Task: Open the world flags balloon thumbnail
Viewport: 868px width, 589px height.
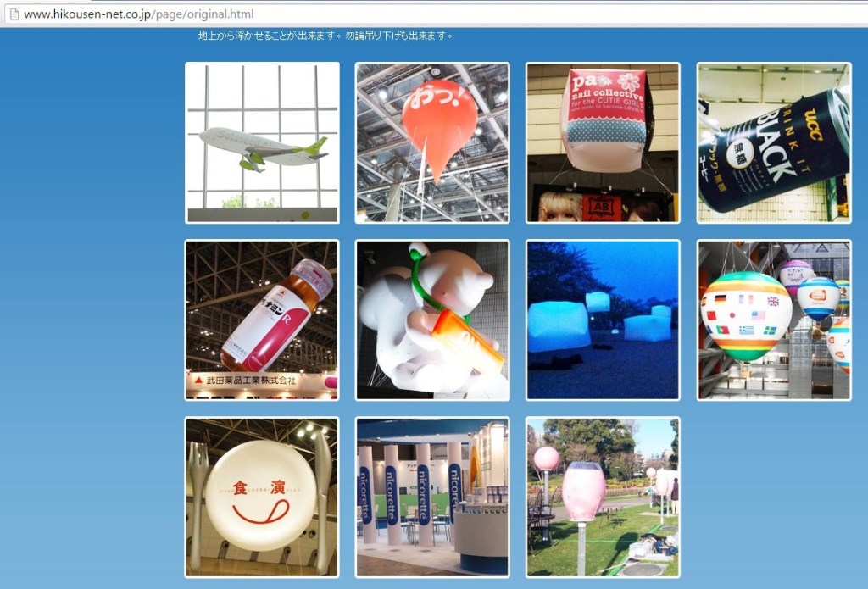Action: tap(773, 320)
